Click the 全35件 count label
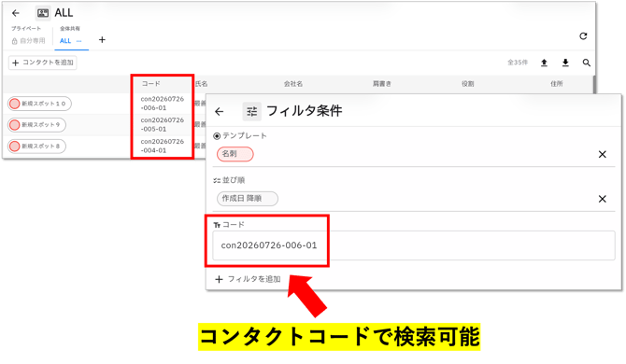Viewport: 626px width, 364px height. pyautogui.click(x=518, y=63)
